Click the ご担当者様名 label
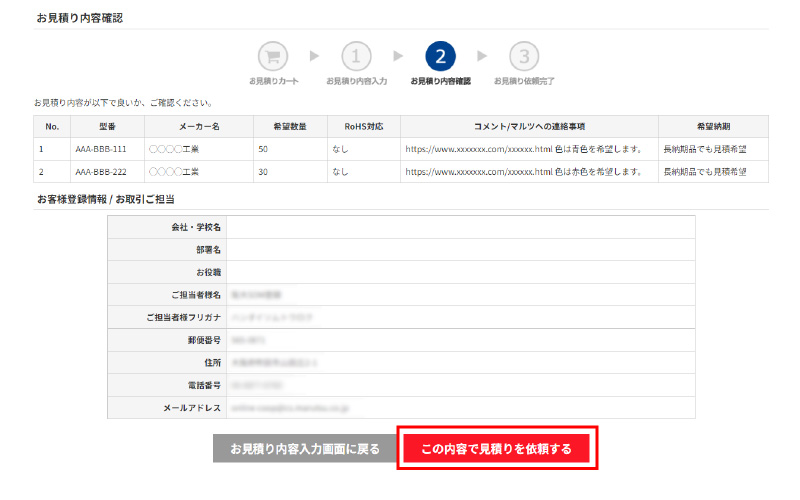Screen dimensions: 800x500 point(196,295)
